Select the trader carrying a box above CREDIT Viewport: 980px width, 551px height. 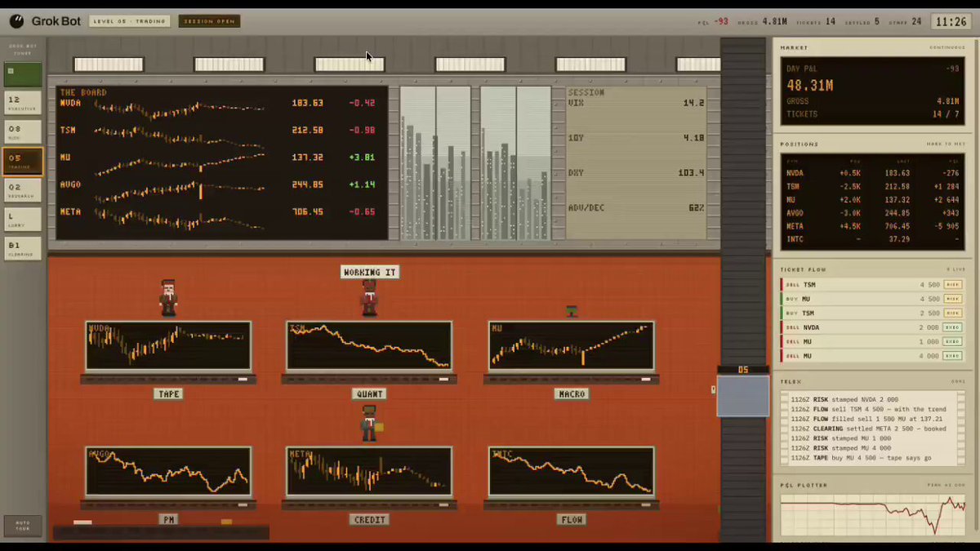click(371, 423)
